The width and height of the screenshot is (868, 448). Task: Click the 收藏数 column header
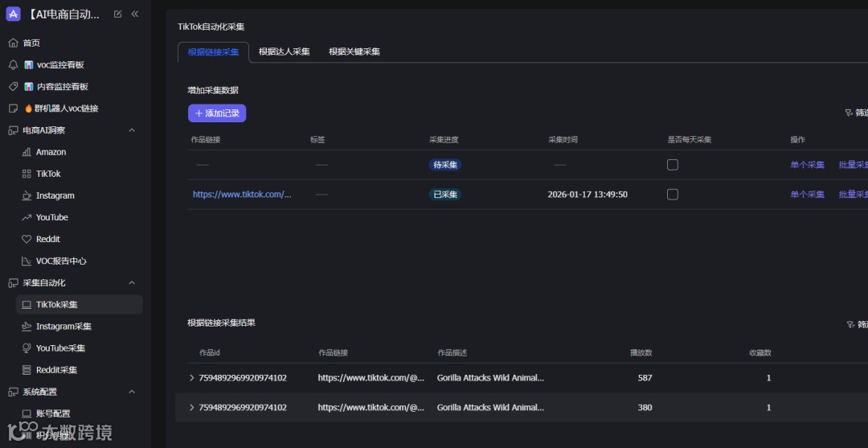(760, 353)
